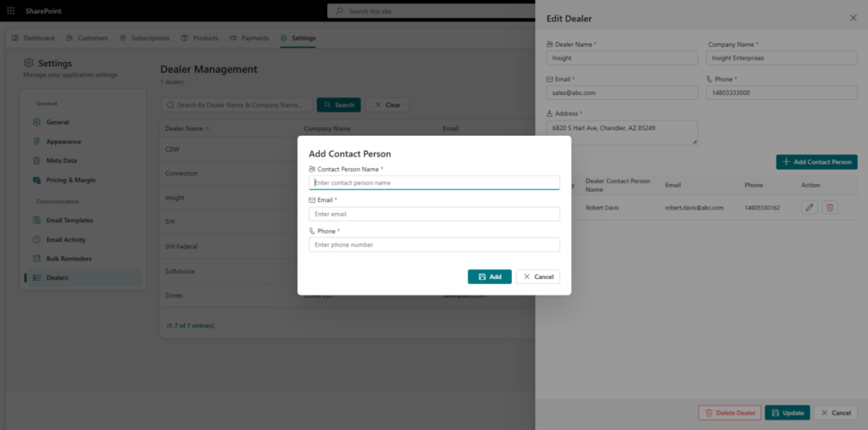Click the Settings gear heading icon
The height and width of the screenshot is (430, 868).
[x=28, y=63]
